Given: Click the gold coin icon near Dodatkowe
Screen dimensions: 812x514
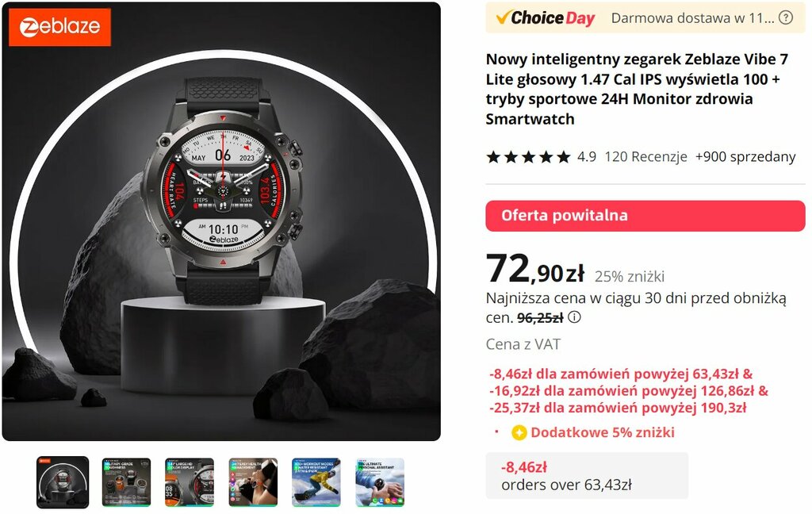Looking at the screenshot, I should (x=519, y=432).
